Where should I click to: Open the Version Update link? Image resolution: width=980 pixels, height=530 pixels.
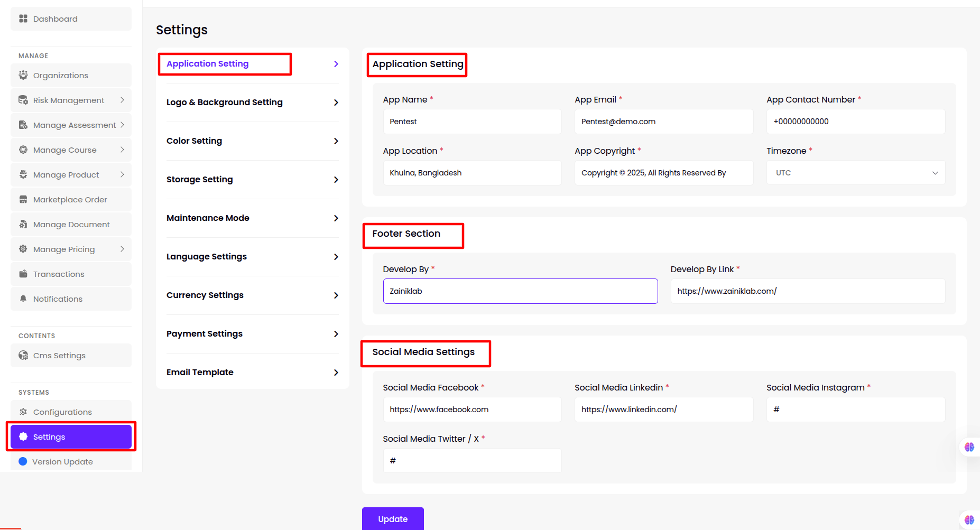click(62, 462)
